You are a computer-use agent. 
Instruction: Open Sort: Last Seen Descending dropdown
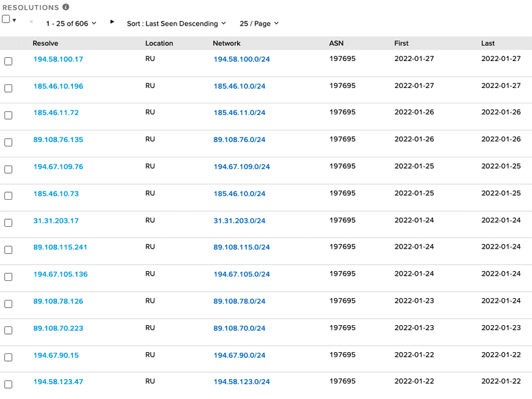coord(177,23)
